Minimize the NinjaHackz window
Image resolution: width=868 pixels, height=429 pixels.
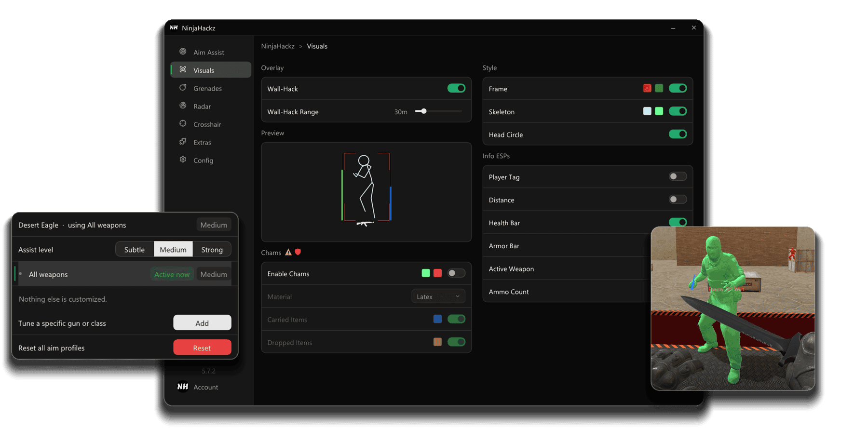click(x=673, y=28)
